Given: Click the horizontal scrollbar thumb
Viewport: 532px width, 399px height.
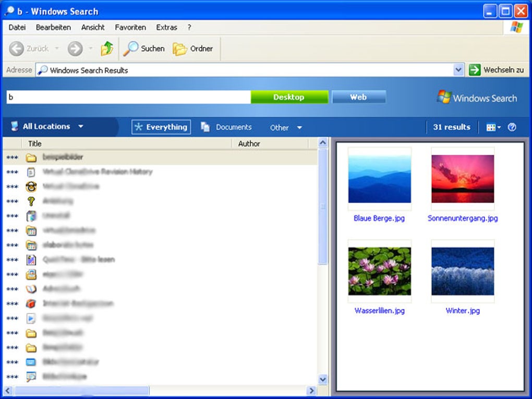Looking at the screenshot, I should pos(81,391).
